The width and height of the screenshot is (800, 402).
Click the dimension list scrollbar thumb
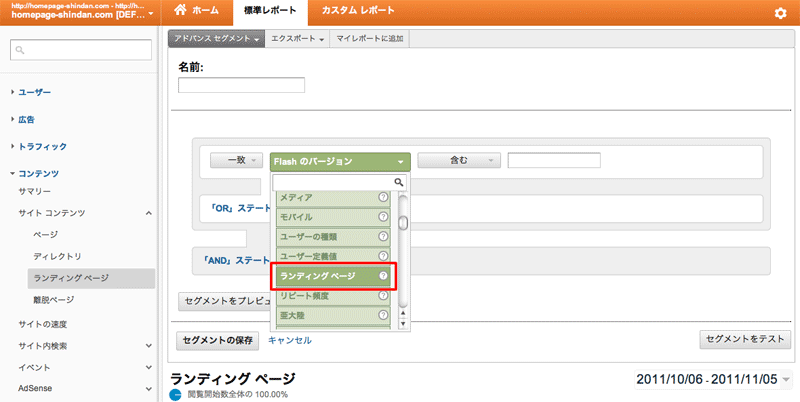[x=403, y=222]
